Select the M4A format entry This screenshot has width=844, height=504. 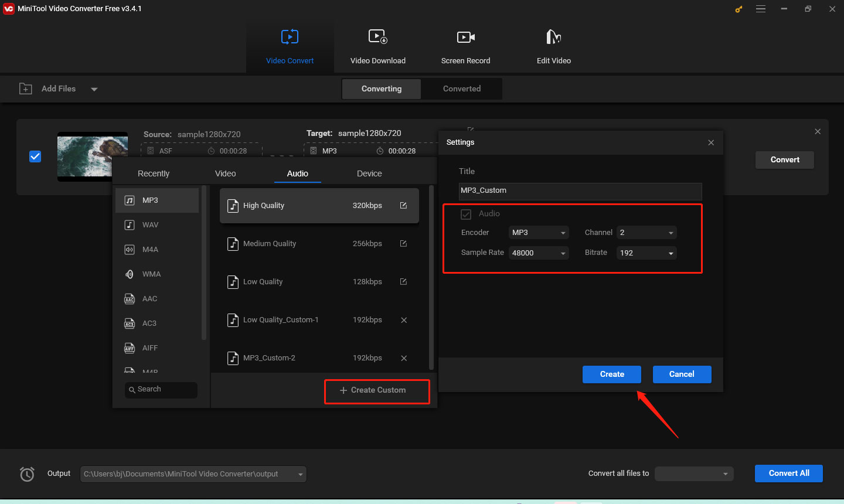157,250
